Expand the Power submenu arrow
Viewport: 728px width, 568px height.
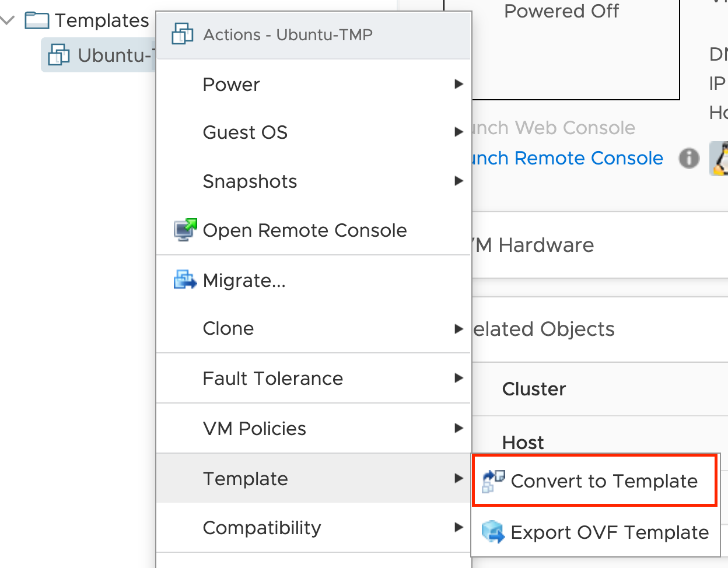459,84
